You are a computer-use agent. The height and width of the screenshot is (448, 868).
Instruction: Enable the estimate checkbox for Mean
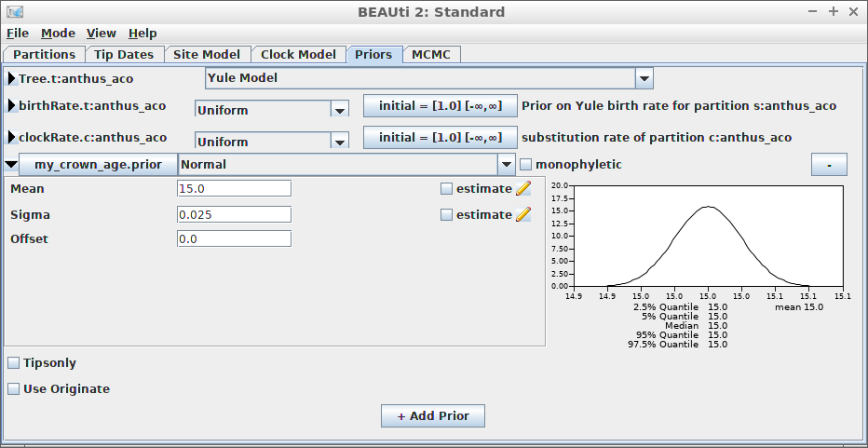point(447,189)
